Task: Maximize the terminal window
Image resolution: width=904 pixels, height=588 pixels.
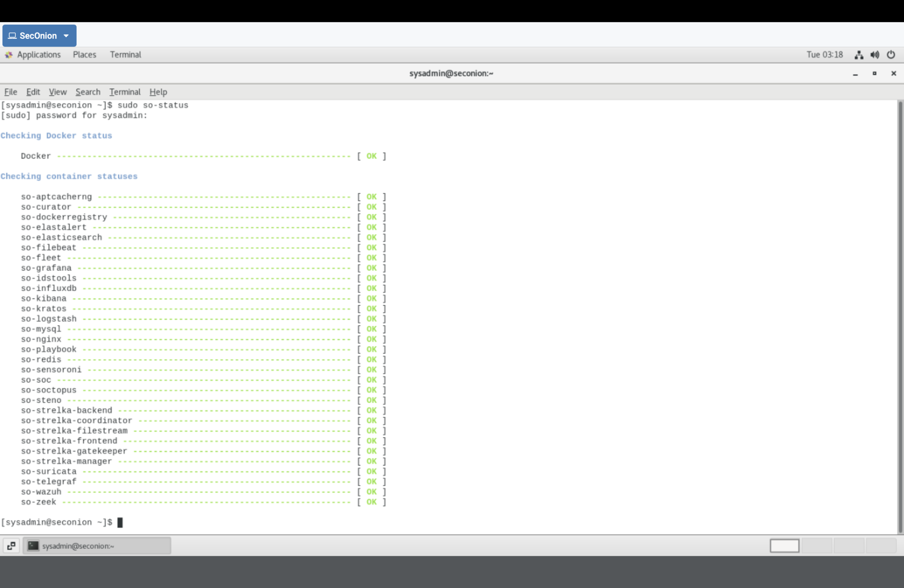Action: 874,73
